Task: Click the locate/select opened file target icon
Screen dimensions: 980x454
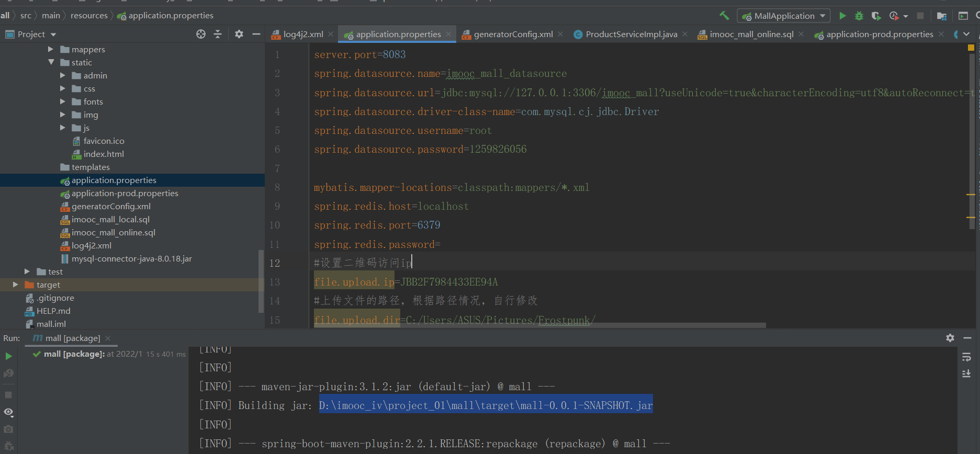Action: [201, 34]
